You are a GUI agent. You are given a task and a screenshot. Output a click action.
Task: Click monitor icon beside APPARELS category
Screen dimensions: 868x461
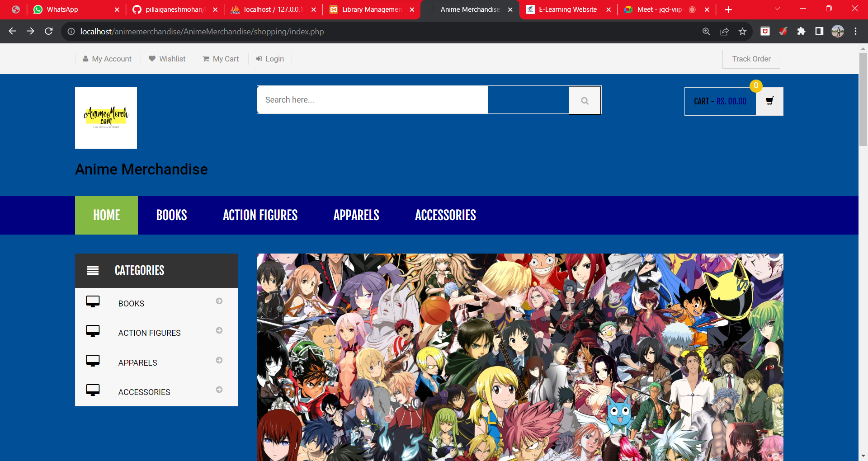click(93, 361)
